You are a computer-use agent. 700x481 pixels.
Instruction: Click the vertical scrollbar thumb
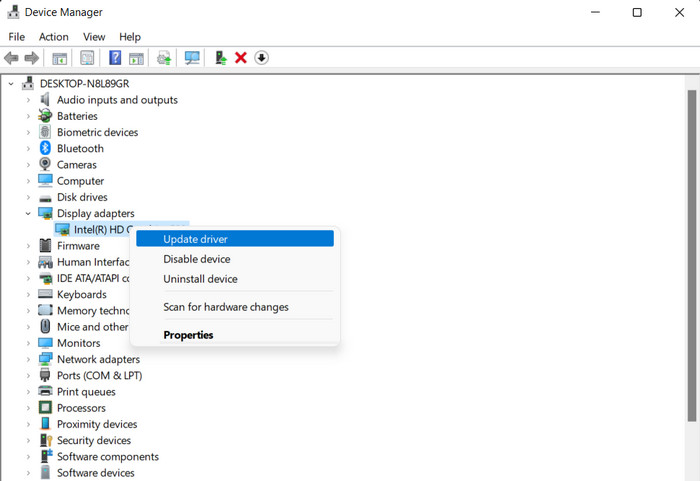coord(692,256)
